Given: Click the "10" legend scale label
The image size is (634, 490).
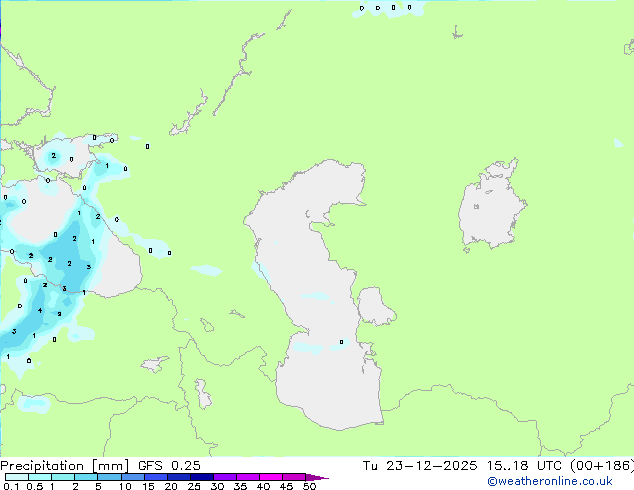Looking at the screenshot, I should 125,486.
